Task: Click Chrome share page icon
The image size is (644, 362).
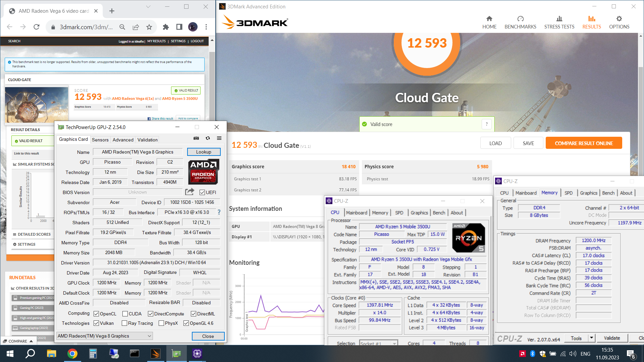Action: point(136,27)
